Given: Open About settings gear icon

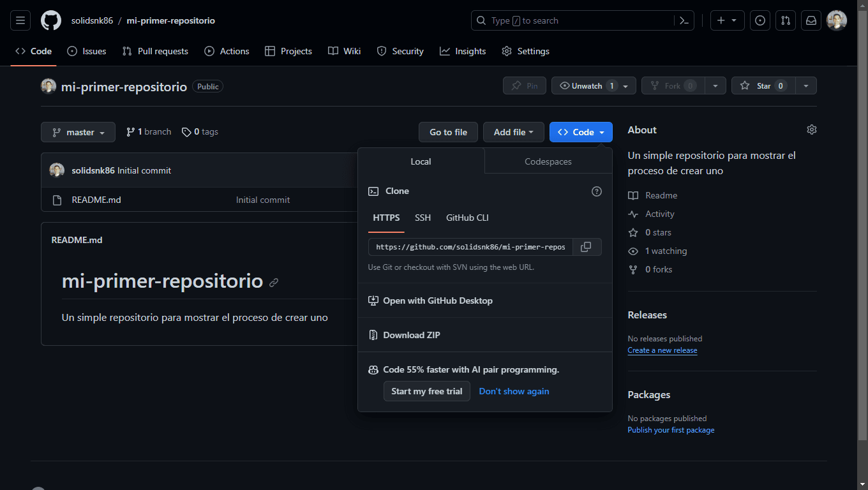Looking at the screenshot, I should click(x=812, y=130).
